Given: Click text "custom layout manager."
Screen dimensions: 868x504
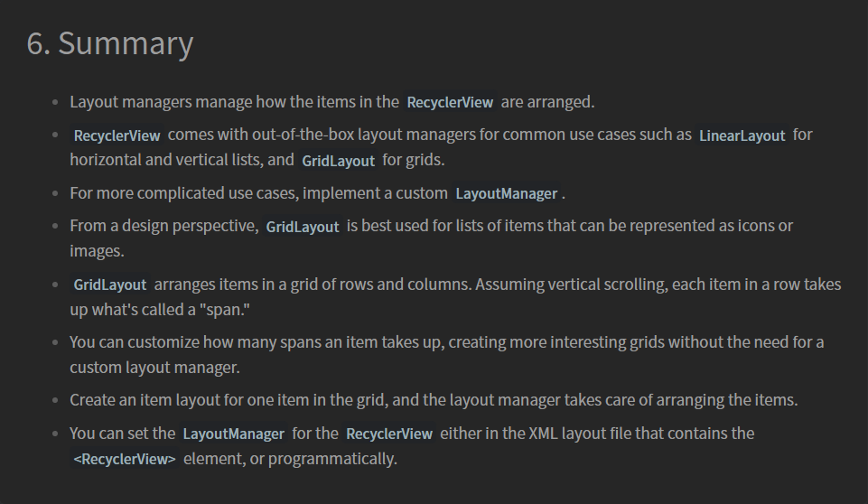Looking at the screenshot, I should point(154,368).
